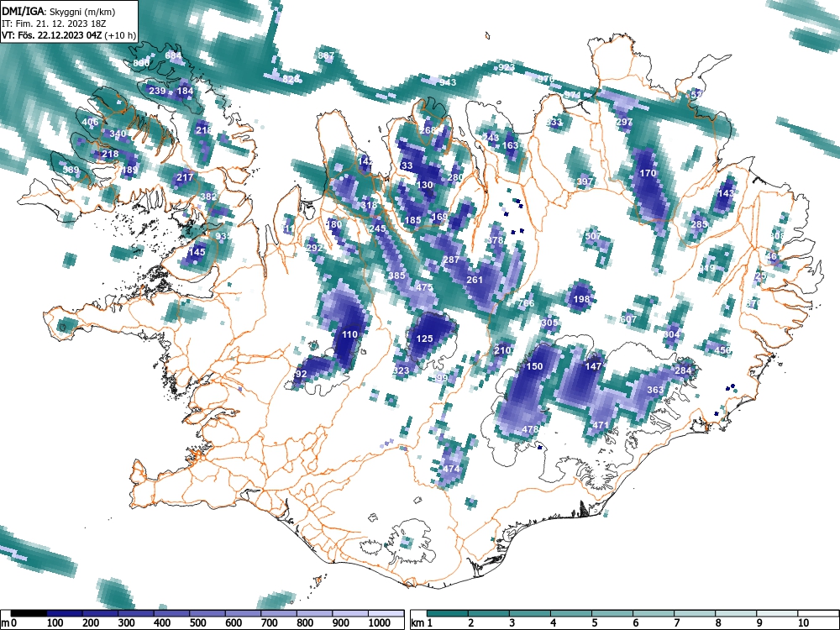Click the '397' visibility value

[x=585, y=181]
